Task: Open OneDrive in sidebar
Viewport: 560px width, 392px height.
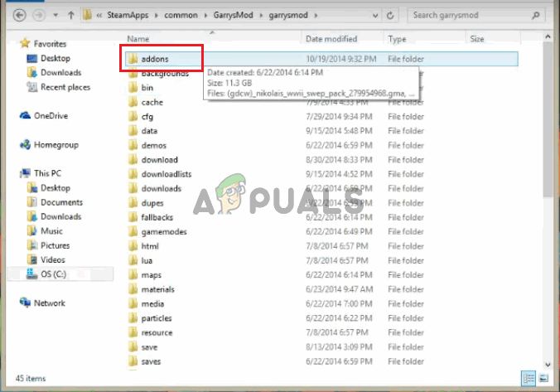Action: 51,116
